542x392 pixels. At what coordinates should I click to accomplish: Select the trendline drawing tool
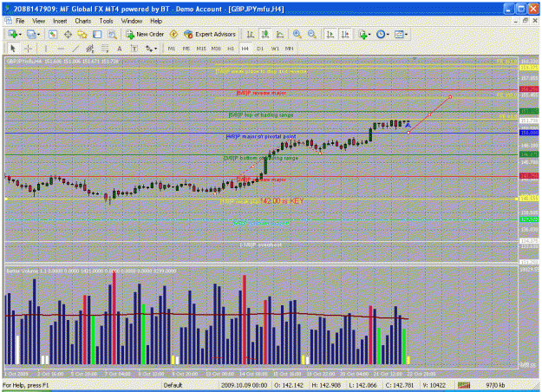[75, 49]
